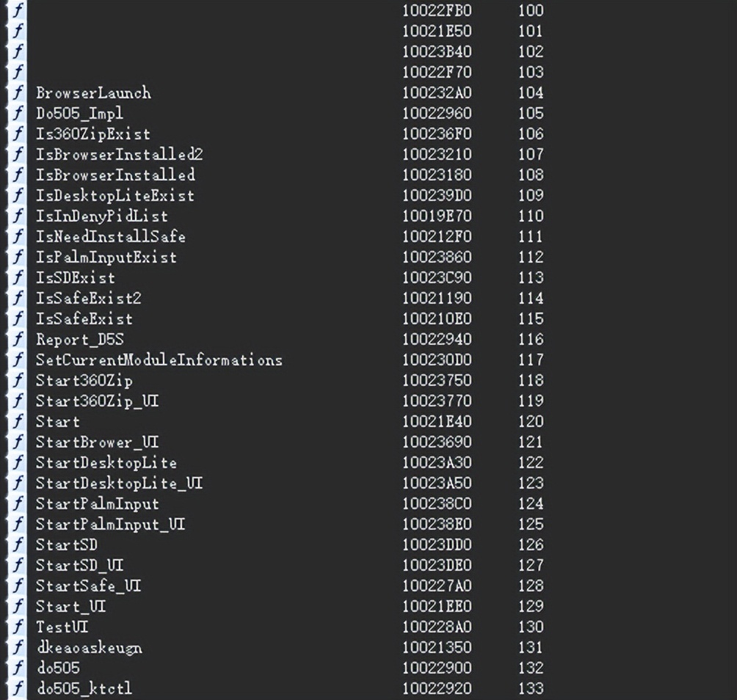
Task: Click the address 100232A0
Action: [437, 92]
